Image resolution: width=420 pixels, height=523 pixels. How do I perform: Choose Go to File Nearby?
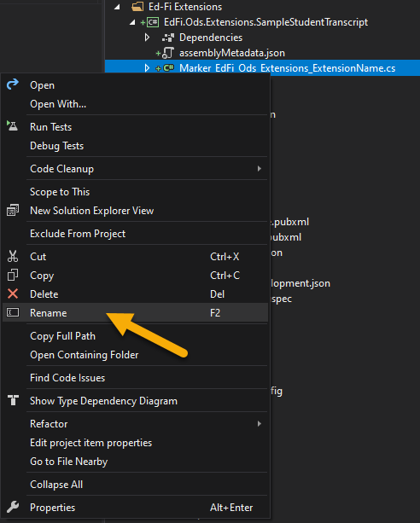135,462
